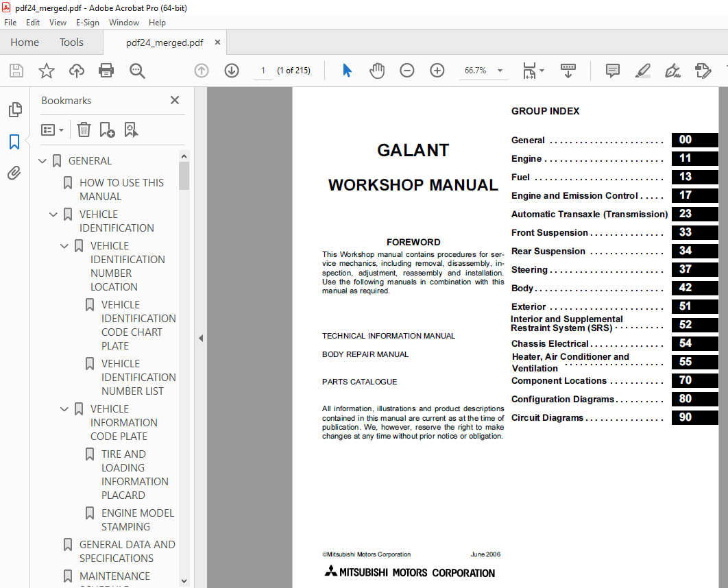Select the Highlight text tool
The width and height of the screenshot is (728, 588).
click(x=642, y=71)
